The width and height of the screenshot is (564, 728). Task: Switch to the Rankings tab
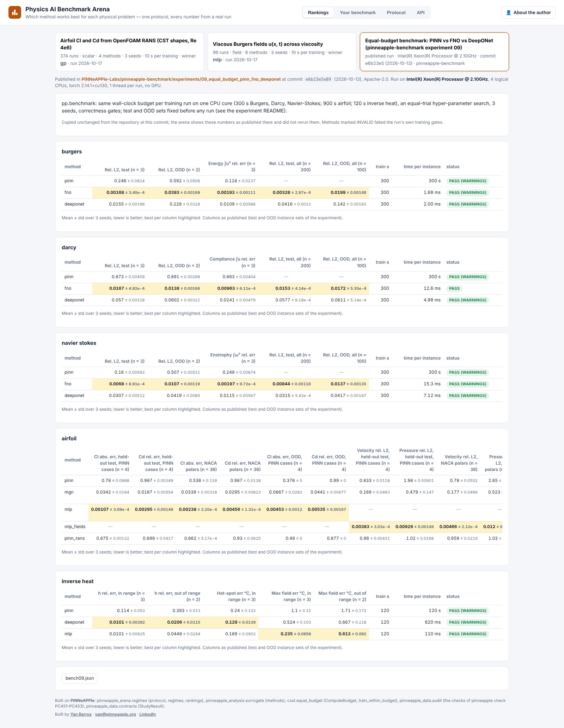[318, 13]
